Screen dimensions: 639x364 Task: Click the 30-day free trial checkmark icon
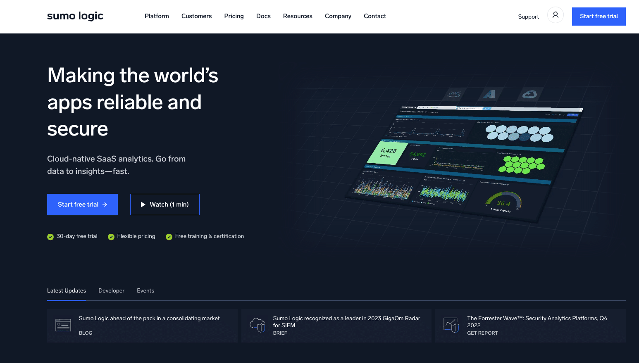(50, 237)
